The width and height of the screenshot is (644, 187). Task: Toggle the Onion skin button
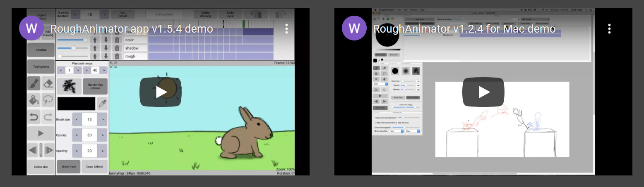41,167
